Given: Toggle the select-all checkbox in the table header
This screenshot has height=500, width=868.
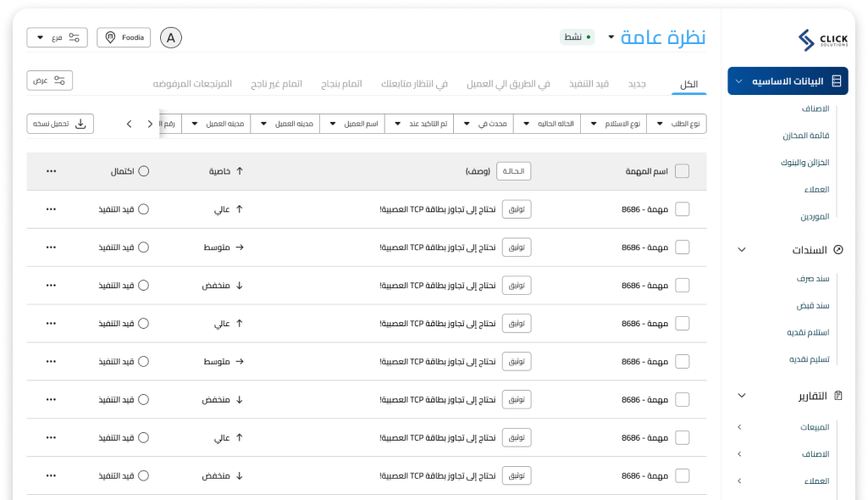Looking at the screenshot, I should click(682, 171).
